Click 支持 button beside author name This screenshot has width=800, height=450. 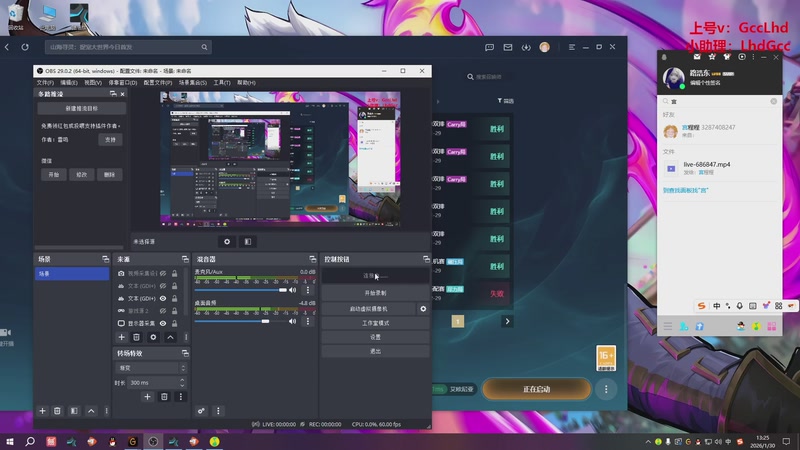point(110,139)
